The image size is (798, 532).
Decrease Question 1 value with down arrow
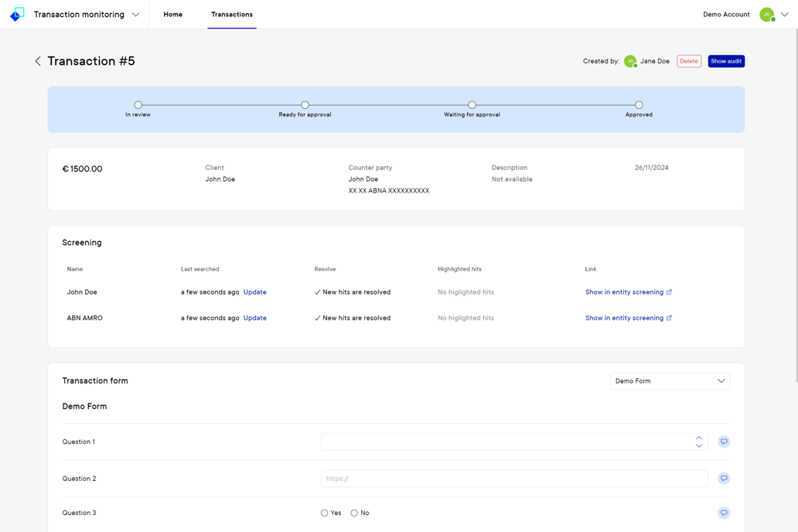pos(699,445)
